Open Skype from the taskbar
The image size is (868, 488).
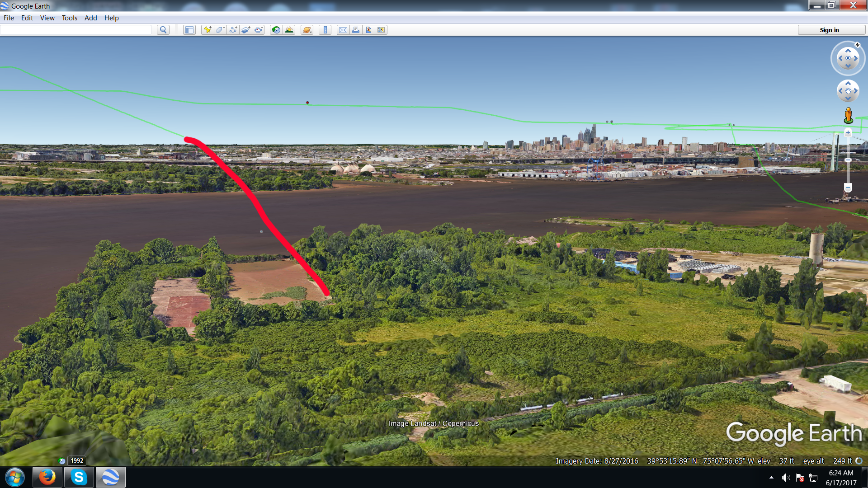coord(79,477)
